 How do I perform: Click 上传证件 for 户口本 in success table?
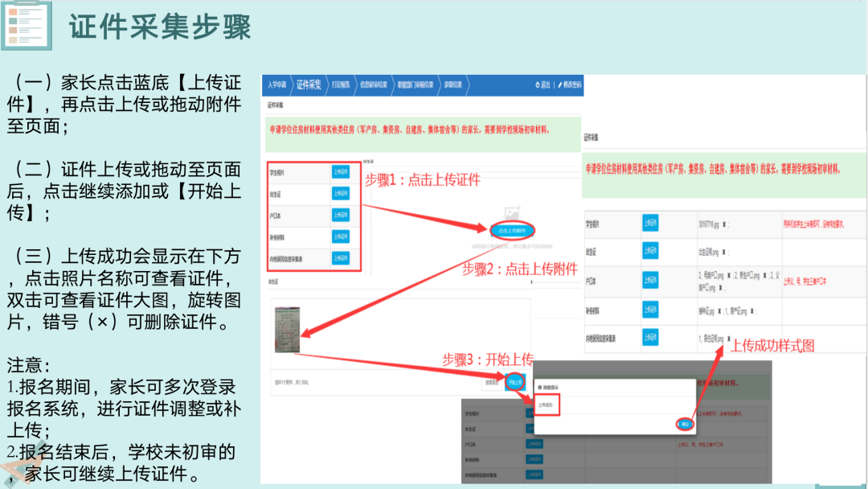(x=650, y=280)
